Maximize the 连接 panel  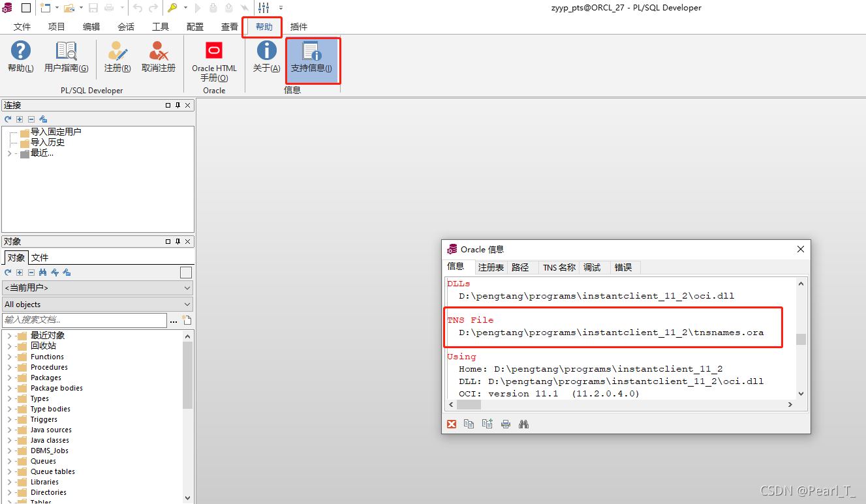(x=168, y=105)
